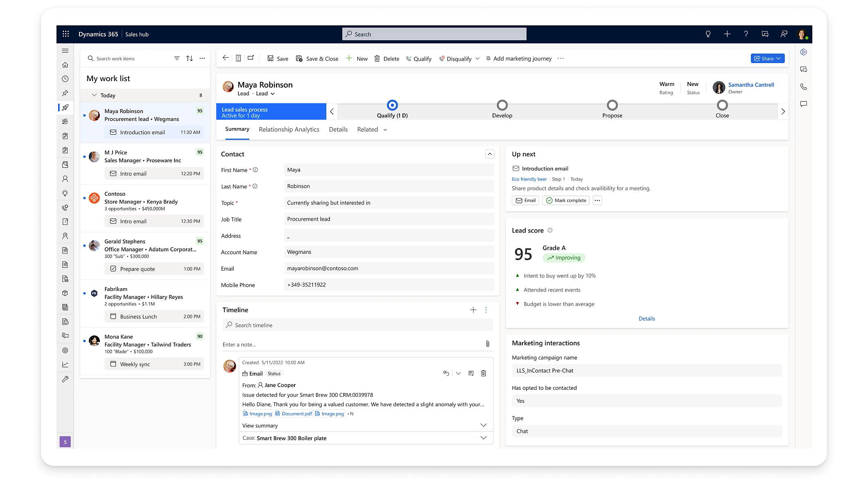Expand View summary in the timeline email
This screenshot has width=868, height=488.
(x=483, y=425)
